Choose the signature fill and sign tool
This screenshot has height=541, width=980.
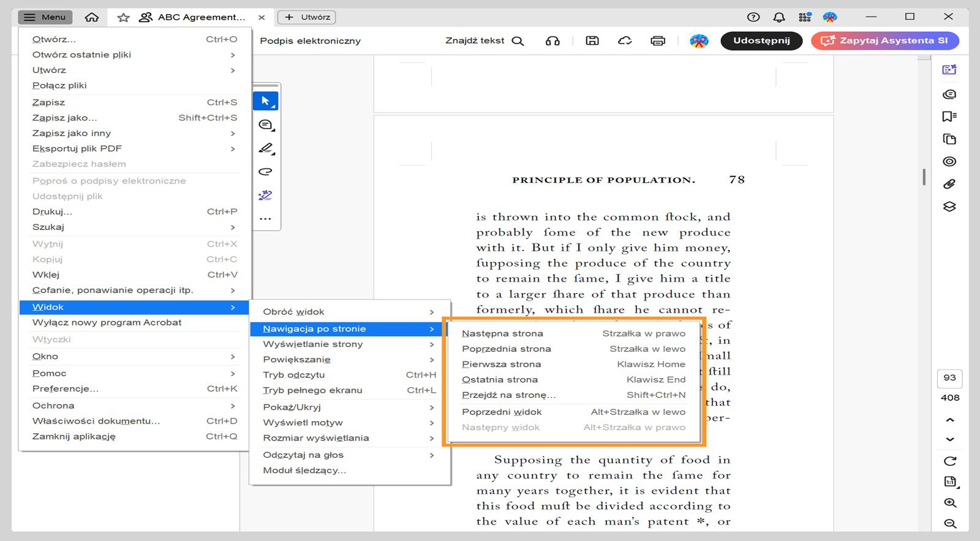pyautogui.click(x=265, y=195)
